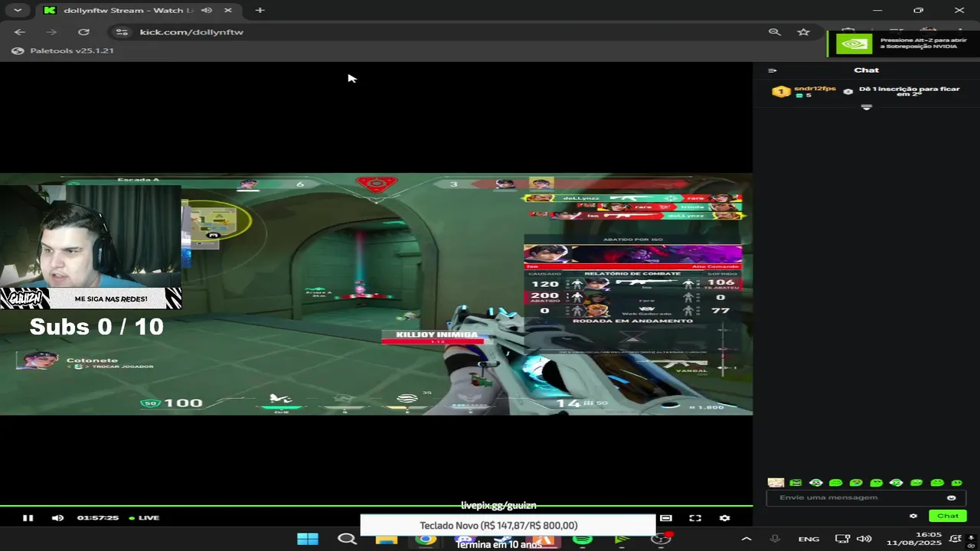Collapse the chat panel arrow icon
Viewport: 980px width, 551px height.
pyautogui.click(x=773, y=70)
